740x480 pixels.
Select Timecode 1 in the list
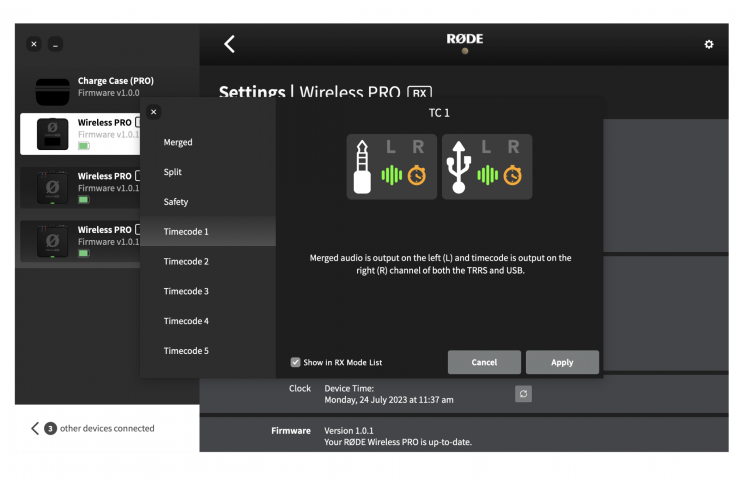pyautogui.click(x=186, y=232)
